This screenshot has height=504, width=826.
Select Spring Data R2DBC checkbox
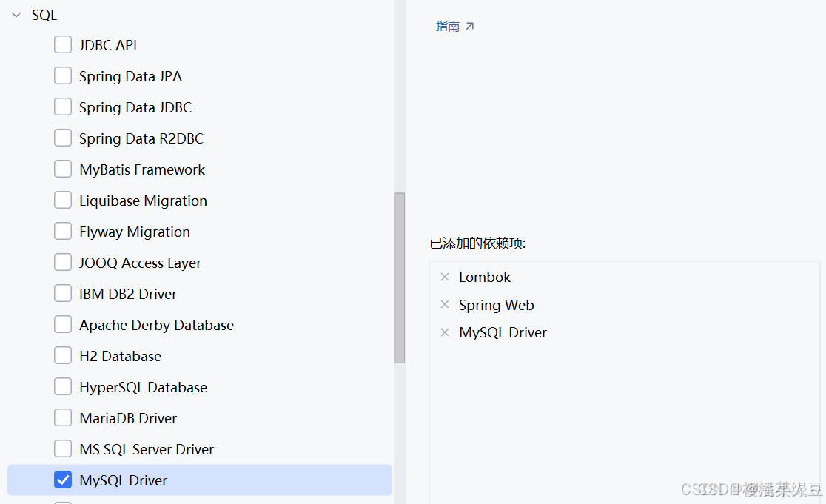63,138
